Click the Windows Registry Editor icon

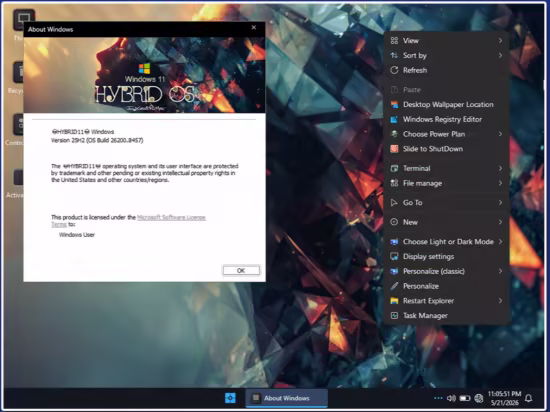(x=394, y=119)
